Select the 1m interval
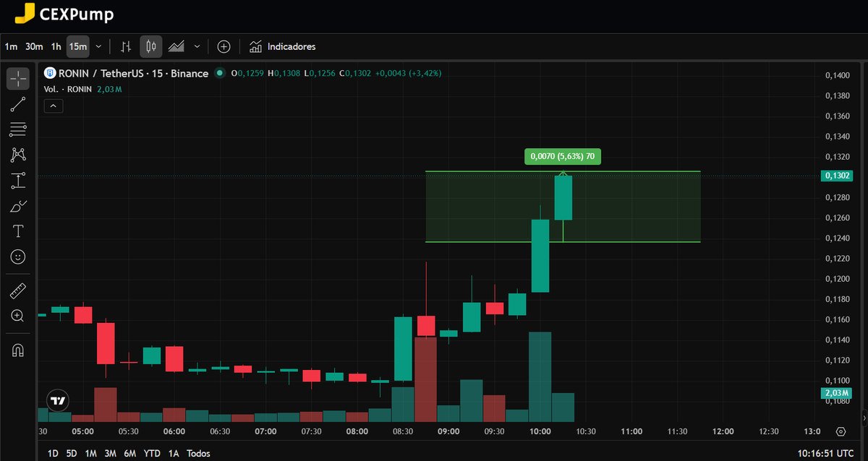 [11, 46]
